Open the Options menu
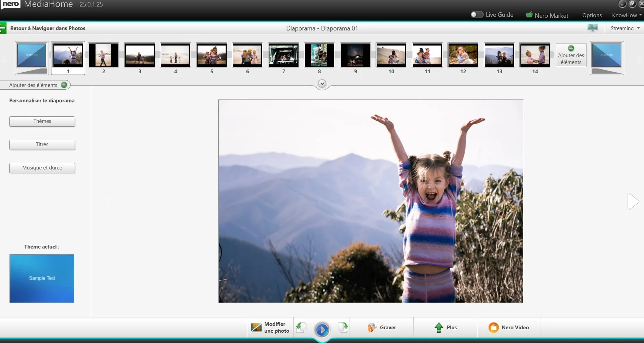The height and width of the screenshot is (343, 644). [592, 15]
